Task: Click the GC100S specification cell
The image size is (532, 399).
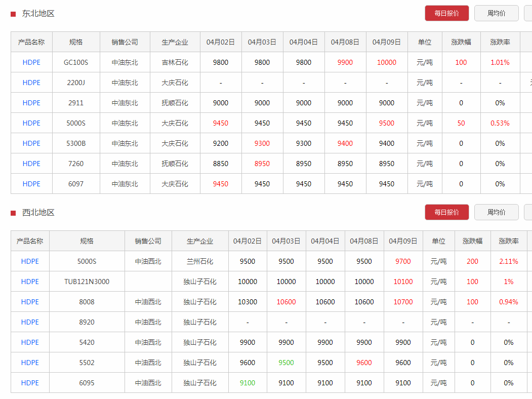Action: coord(76,62)
